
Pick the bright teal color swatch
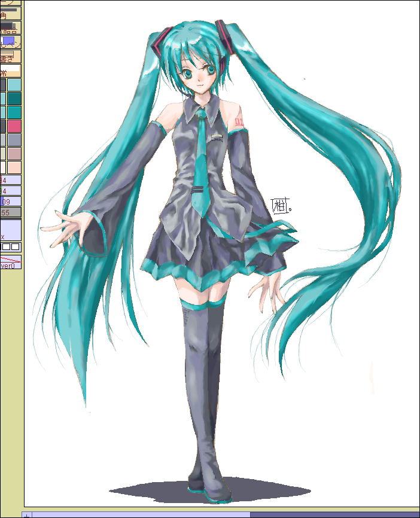click(x=14, y=112)
